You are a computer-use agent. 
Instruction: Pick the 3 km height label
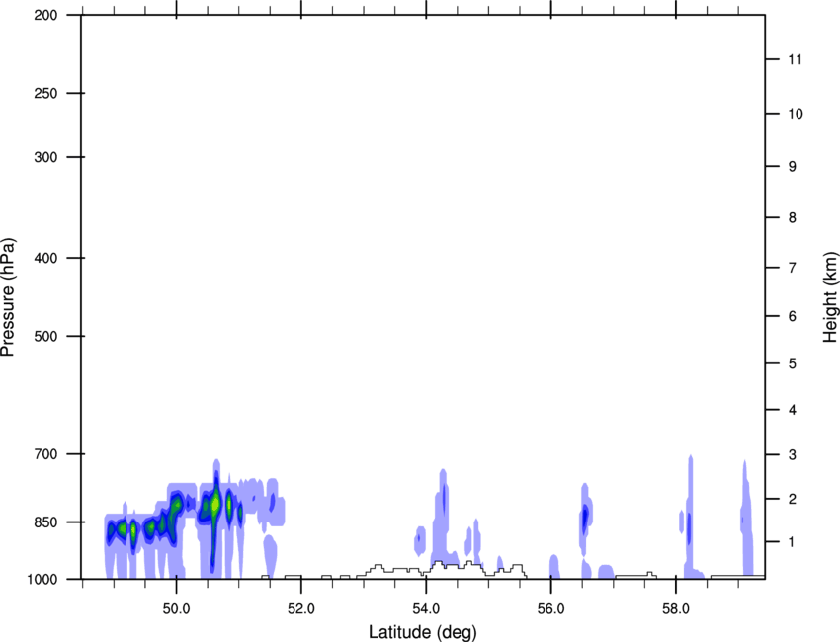793,454
